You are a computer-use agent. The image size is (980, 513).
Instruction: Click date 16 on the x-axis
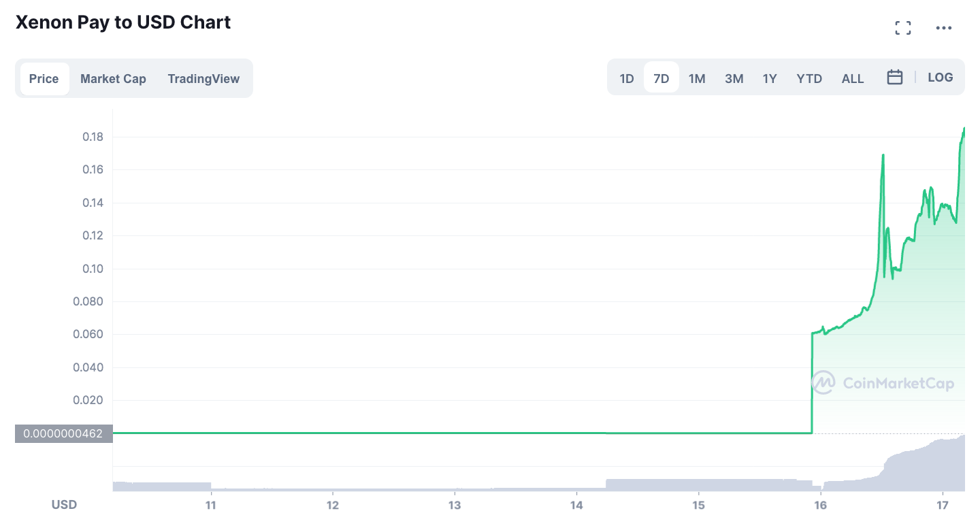click(x=821, y=505)
